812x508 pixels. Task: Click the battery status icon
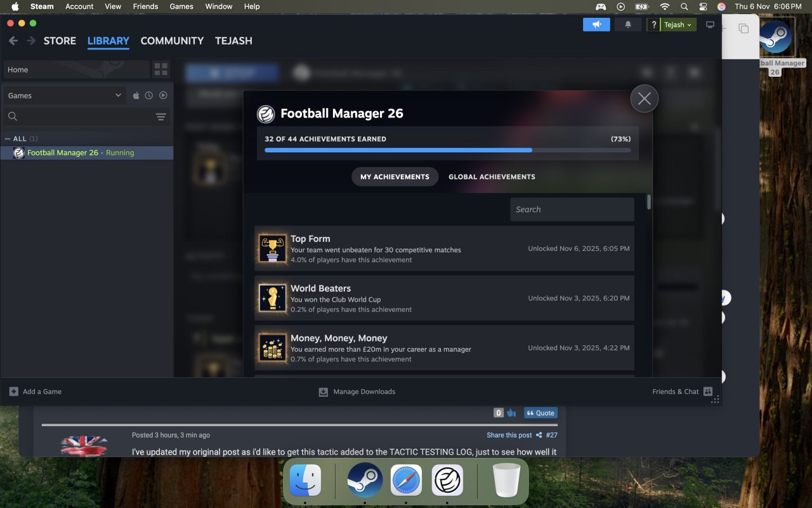pyautogui.click(x=642, y=6)
